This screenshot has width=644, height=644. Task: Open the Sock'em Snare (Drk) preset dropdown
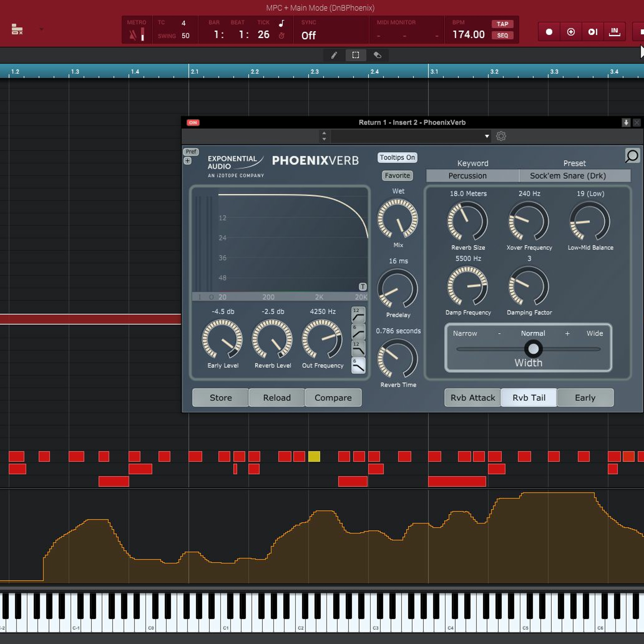575,176
